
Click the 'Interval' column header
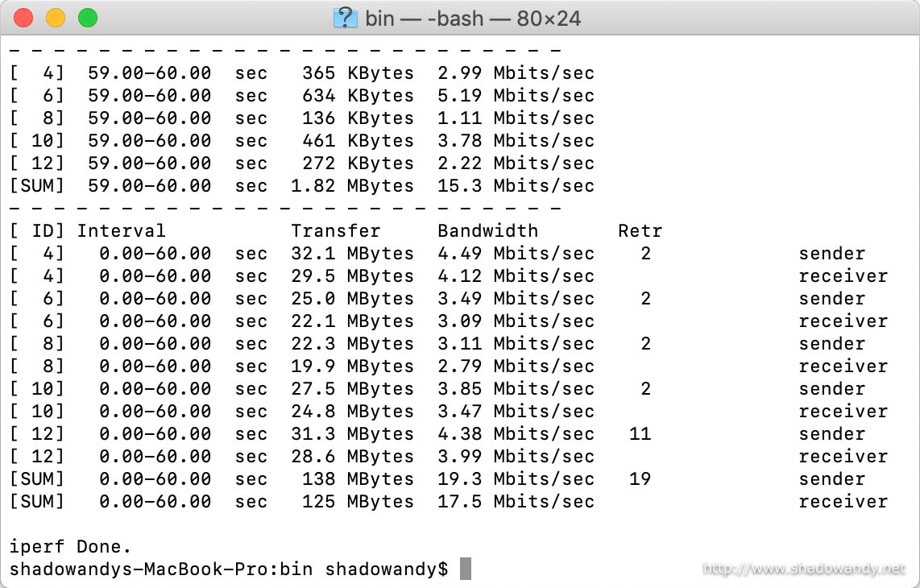pyautogui.click(x=121, y=230)
